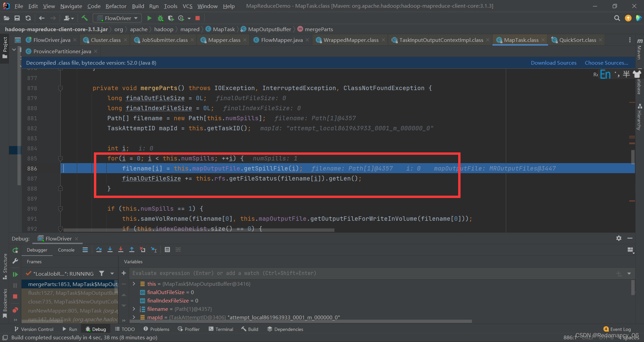
Task: Open the FlowDriver run configuration dropdown
Action: [117, 18]
